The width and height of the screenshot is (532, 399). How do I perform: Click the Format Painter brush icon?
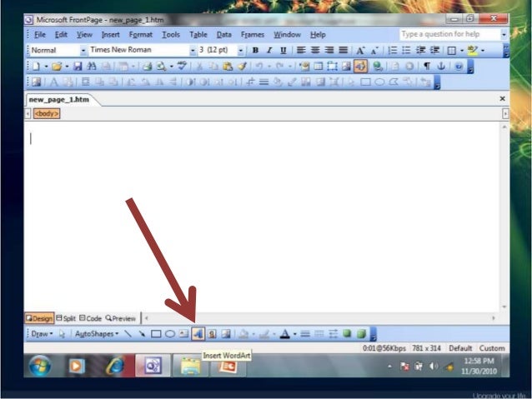(x=242, y=66)
